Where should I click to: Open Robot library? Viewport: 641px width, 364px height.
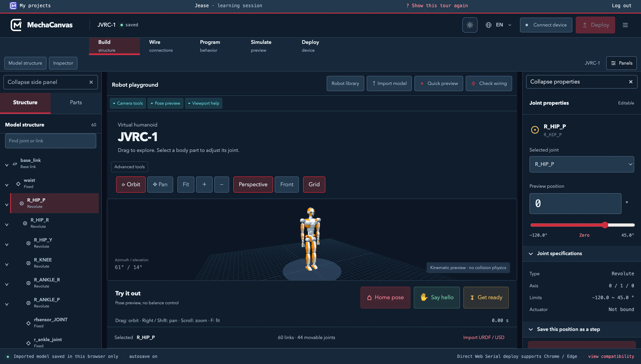tap(345, 83)
